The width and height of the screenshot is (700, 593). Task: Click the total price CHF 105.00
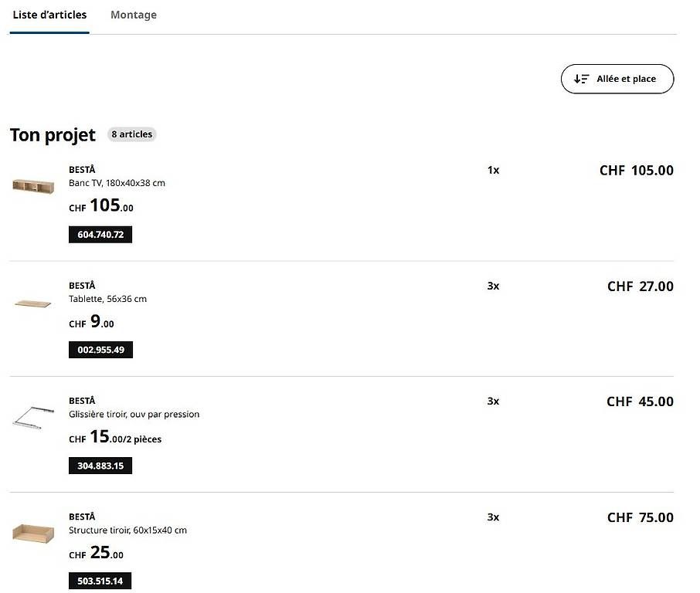637,171
